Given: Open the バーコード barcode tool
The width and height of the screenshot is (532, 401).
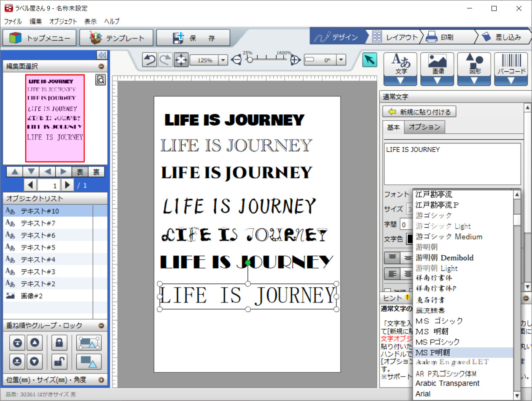Looking at the screenshot, I should 511,70.
